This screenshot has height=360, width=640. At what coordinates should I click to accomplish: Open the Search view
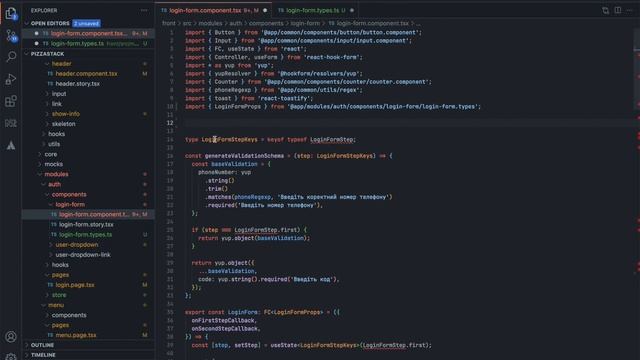[x=11, y=56]
